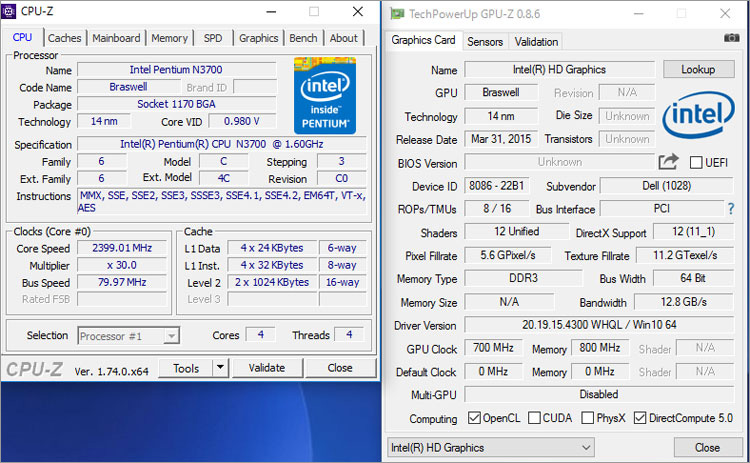Click the Device ID value 8086 - 22B1
This screenshot has width=750, height=463.
(496, 186)
